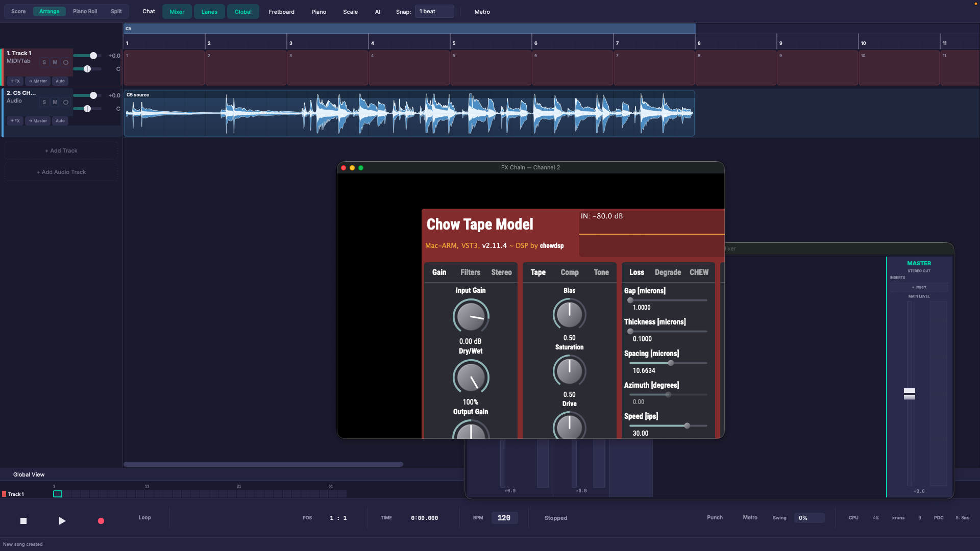Edit the Swing percentage field
Image resolution: width=980 pixels, height=551 pixels.
tap(809, 518)
